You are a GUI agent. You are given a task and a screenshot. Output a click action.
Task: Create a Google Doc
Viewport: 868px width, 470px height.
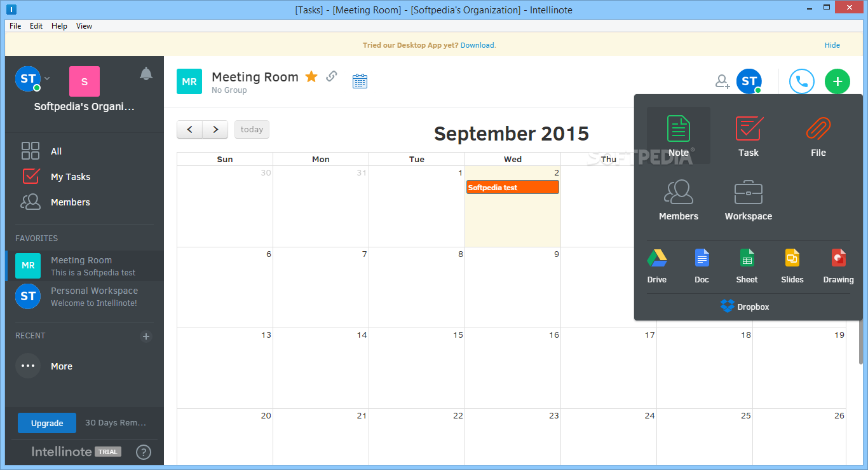[702, 266]
